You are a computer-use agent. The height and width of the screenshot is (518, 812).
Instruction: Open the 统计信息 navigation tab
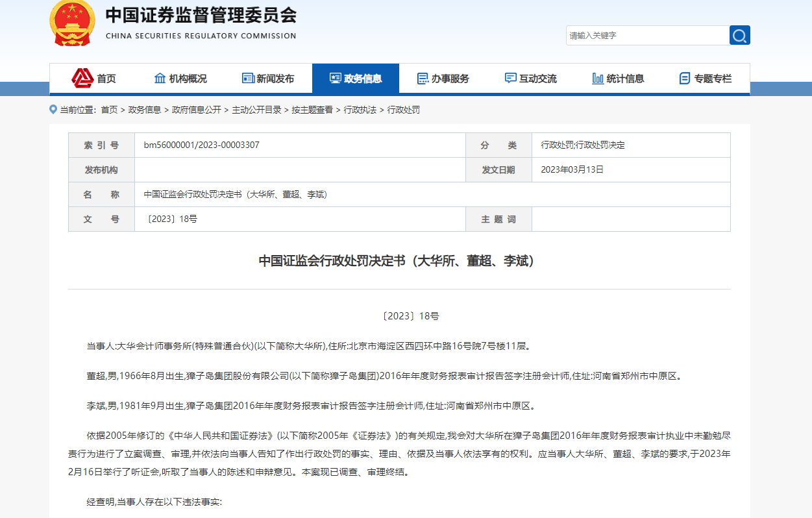pyautogui.click(x=619, y=79)
